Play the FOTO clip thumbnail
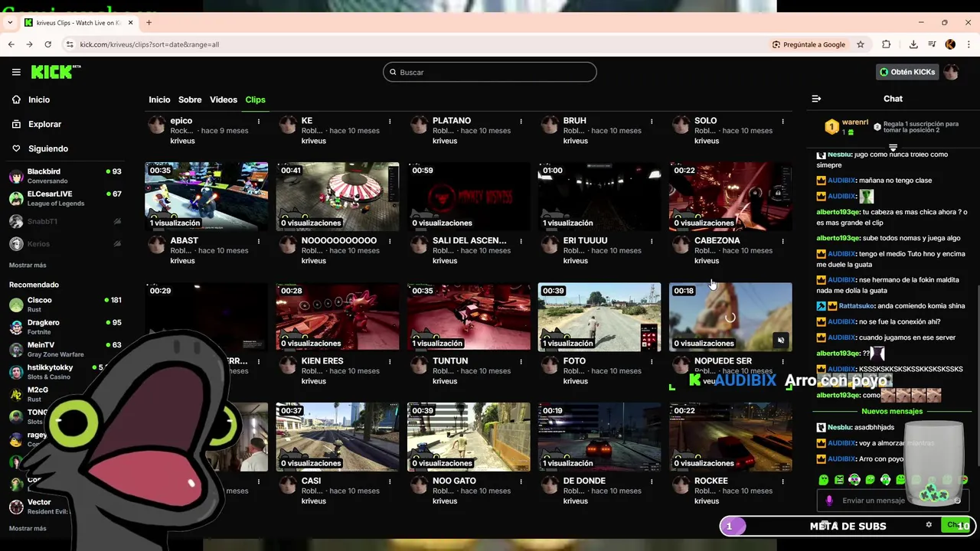Screen dimensions: 980x551 coord(599,316)
